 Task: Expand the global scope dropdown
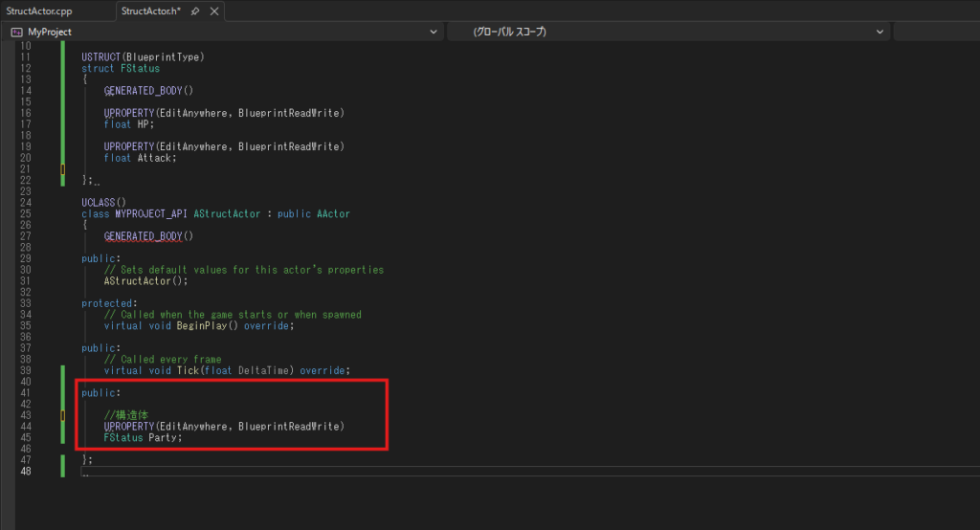coord(880,32)
